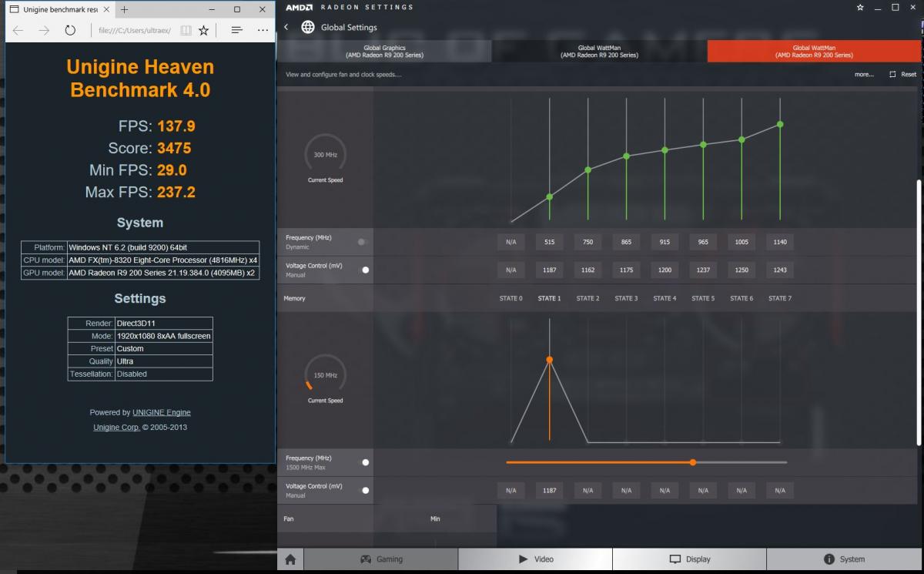
Task: Click the Tessellation Disabled cell
Action: pos(163,374)
